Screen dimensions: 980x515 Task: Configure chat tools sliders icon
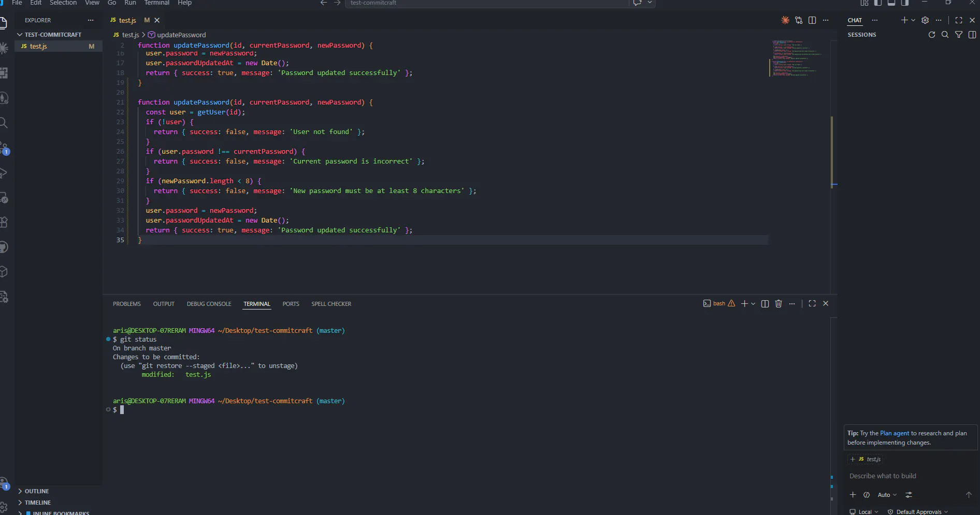(909, 495)
